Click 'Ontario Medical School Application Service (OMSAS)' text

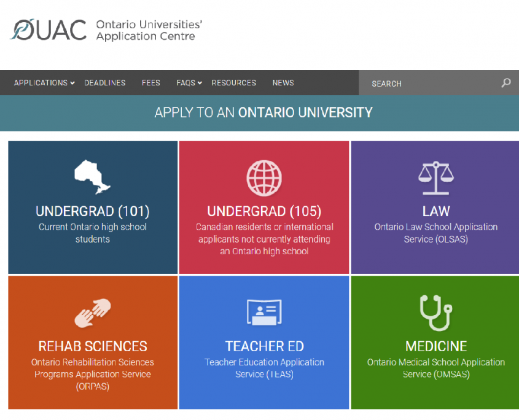click(x=436, y=368)
